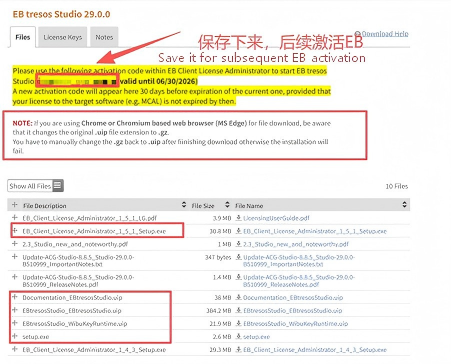Click download icon beside Documentation_EBtresosStudio.uip link
The width and height of the screenshot is (451, 364).
point(238,297)
